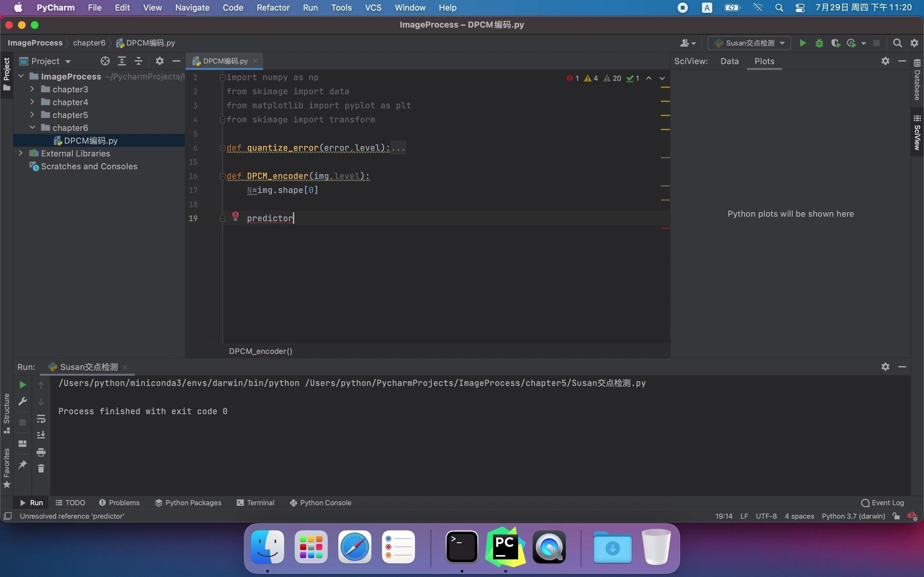The image size is (924, 577).
Task: Click Expand All icon in Project panel
Action: pos(122,61)
